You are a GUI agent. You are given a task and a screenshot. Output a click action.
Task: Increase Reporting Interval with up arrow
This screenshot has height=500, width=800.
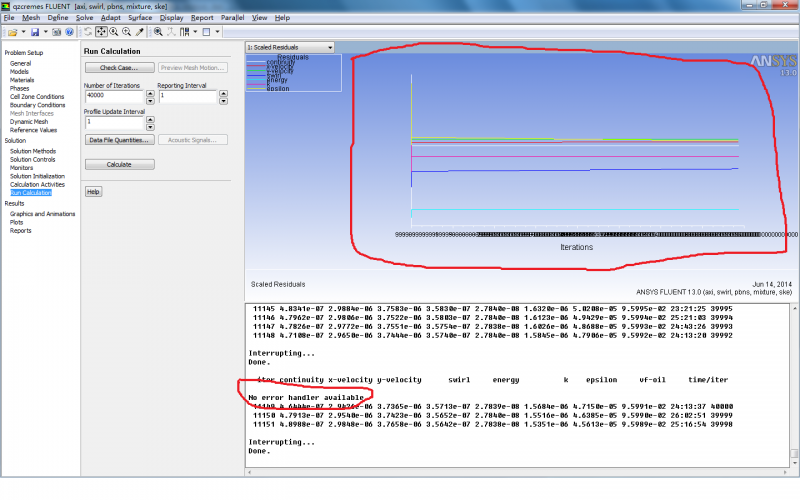pos(223,93)
